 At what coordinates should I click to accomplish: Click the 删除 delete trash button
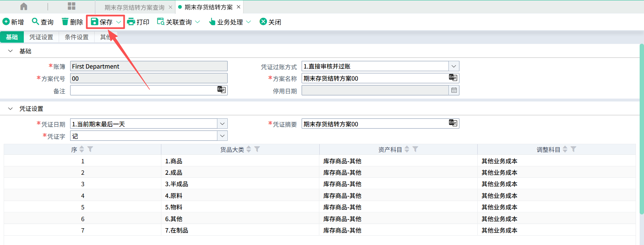pyautogui.click(x=72, y=22)
